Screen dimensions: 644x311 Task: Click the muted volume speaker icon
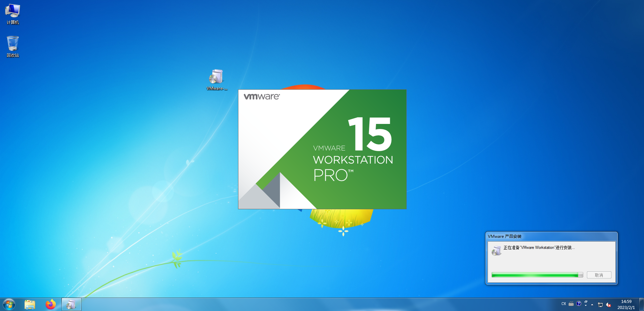608,305
